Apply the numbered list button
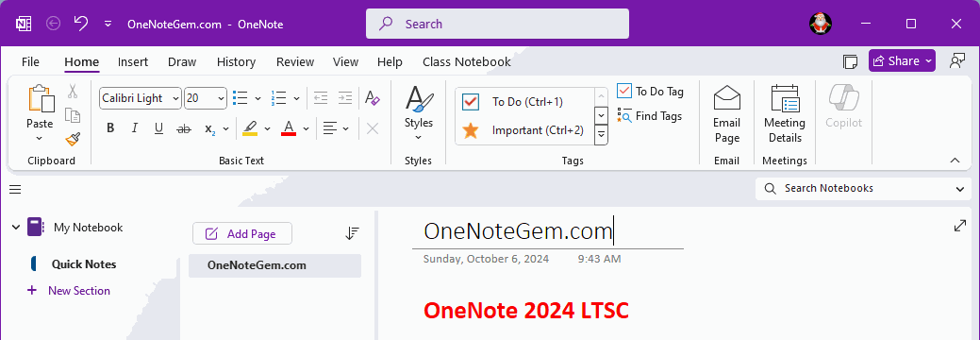980x340 pixels. point(279,98)
